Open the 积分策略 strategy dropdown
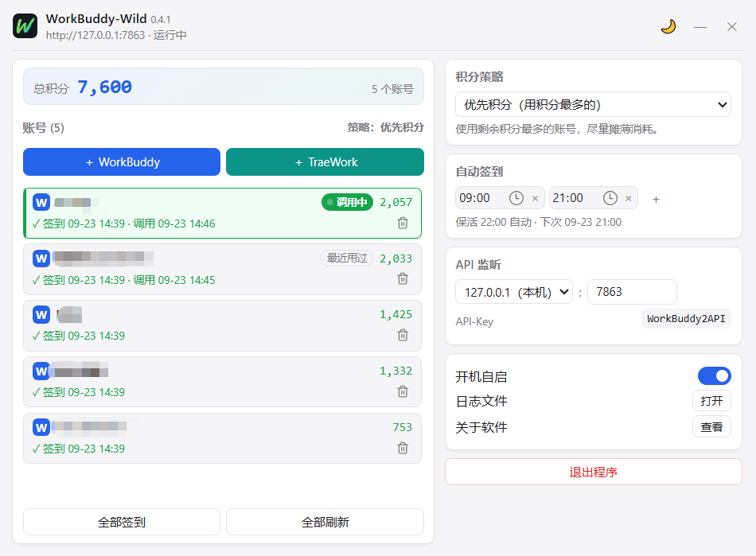This screenshot has width=756, height=556. click(x=593, y=104)
